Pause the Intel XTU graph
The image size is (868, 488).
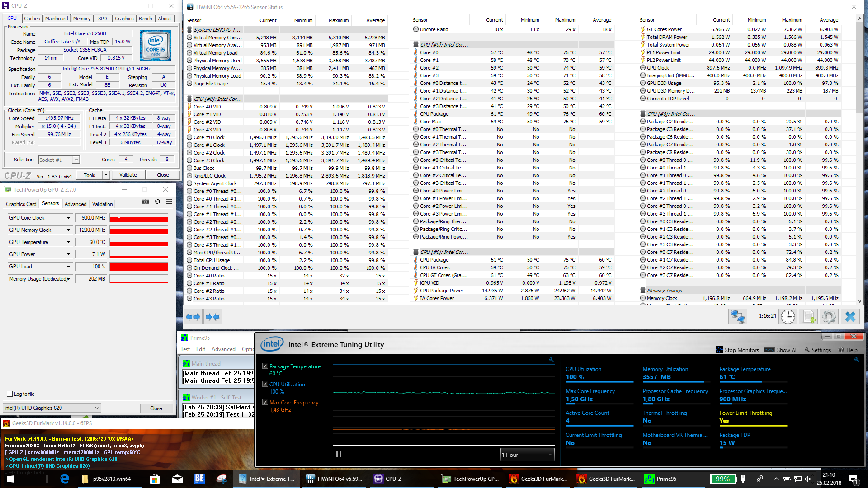click(x=339, y=455)
